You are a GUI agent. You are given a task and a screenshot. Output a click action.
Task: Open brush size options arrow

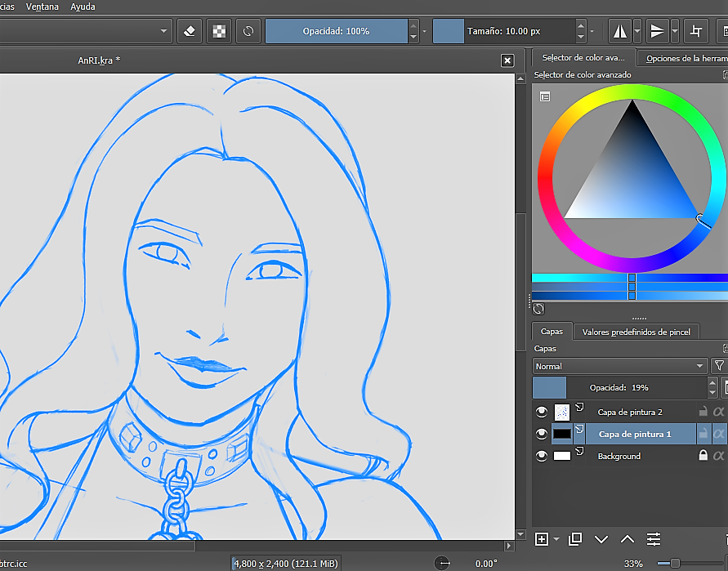click(592, 32)
